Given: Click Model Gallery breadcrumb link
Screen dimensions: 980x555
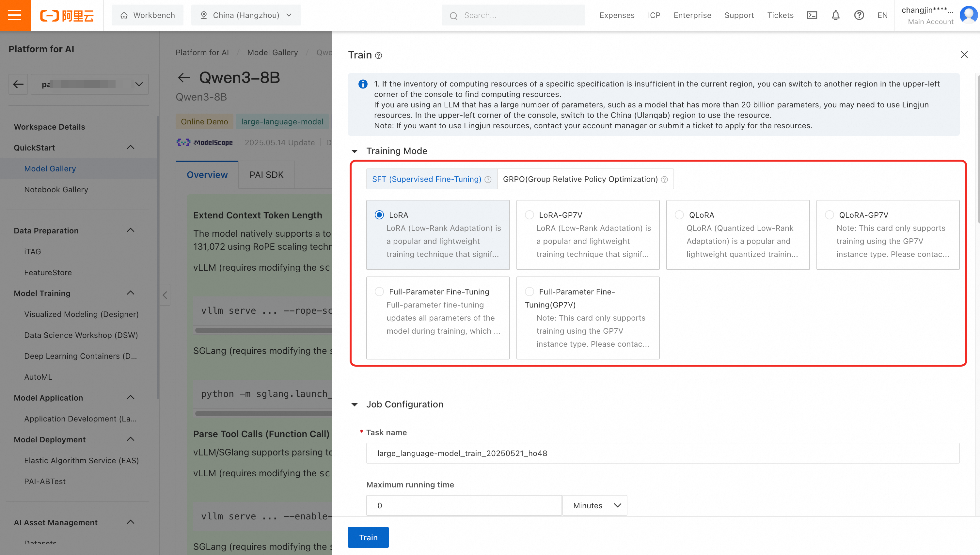Looking at the screenshot, I should tap(273, 53).
